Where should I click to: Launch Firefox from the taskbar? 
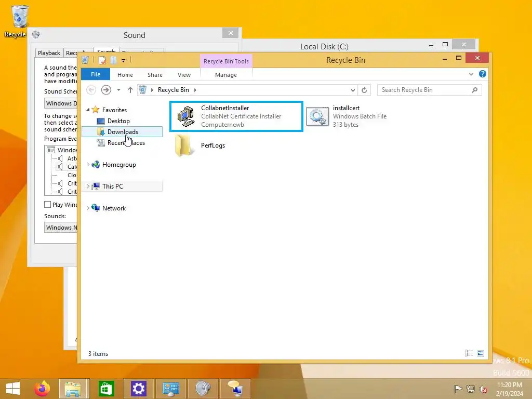coord(42,389)
